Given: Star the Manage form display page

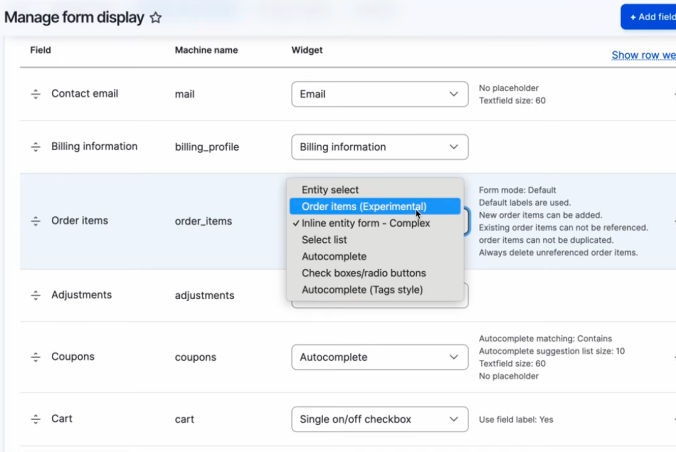Looking at the screenshot, I should 155,18.
